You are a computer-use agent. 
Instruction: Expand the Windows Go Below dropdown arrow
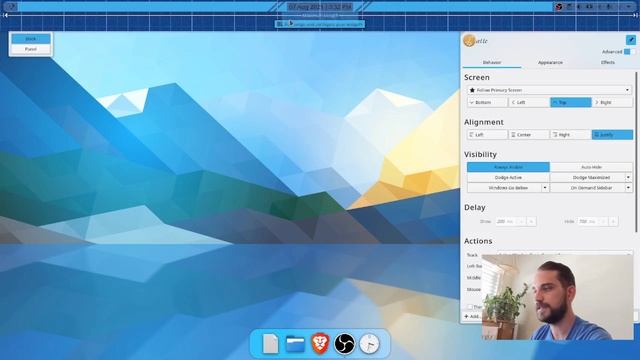[545, 188]
